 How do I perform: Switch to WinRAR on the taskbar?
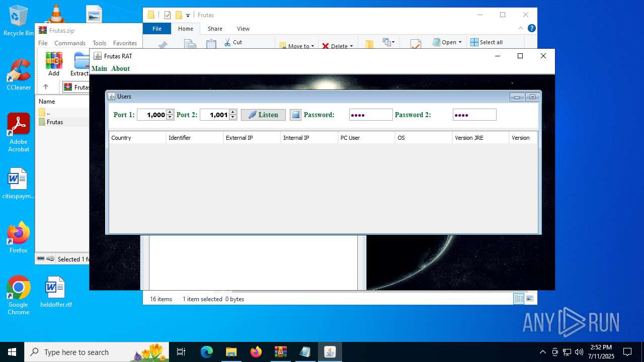[280, 352]
